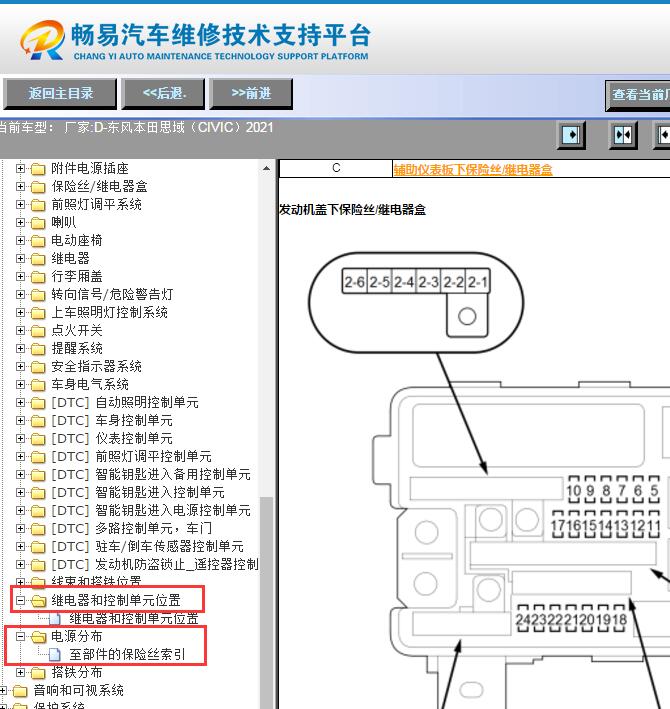
Task: Open the 继电器和控制单元位置 document page
Action: 134,619
